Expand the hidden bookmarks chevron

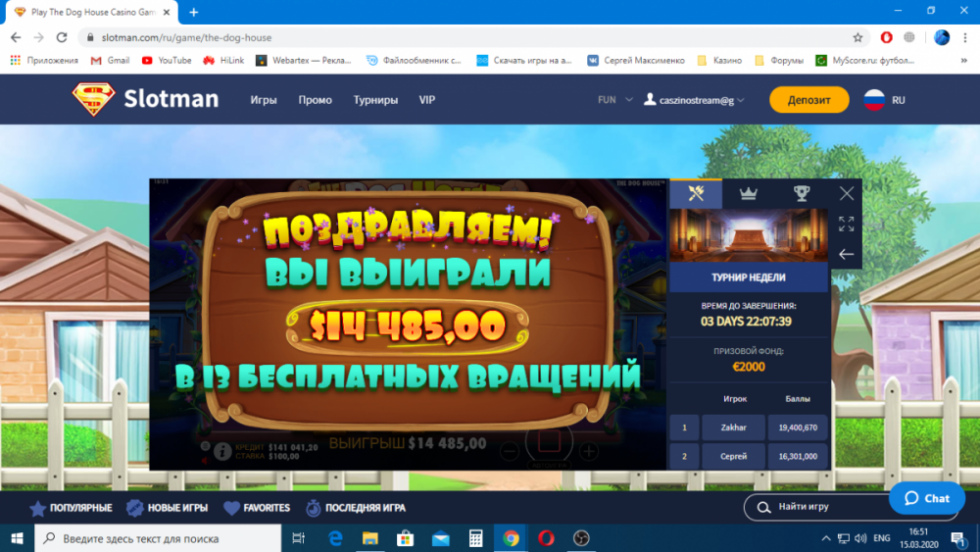pyautogui.click(x=963, y=60)
